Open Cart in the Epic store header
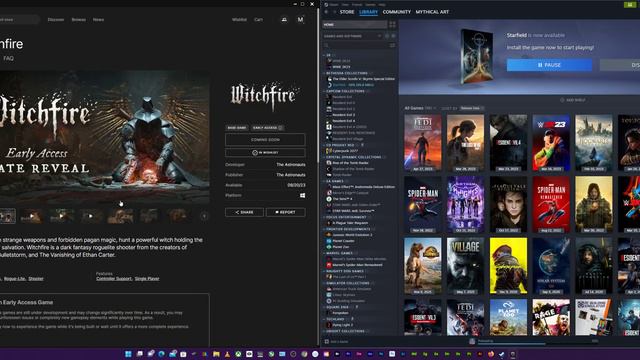The width and height of the screenshot is (640, 360). (258, 20)
